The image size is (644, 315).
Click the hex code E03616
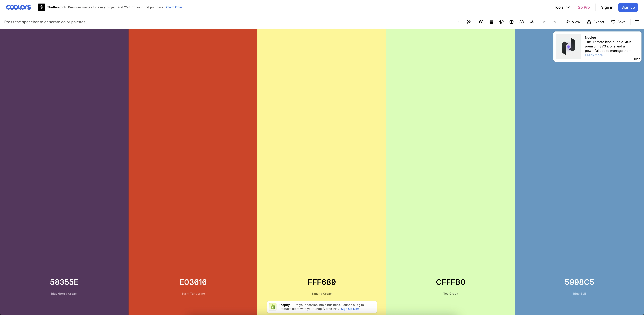coord(193,282)
